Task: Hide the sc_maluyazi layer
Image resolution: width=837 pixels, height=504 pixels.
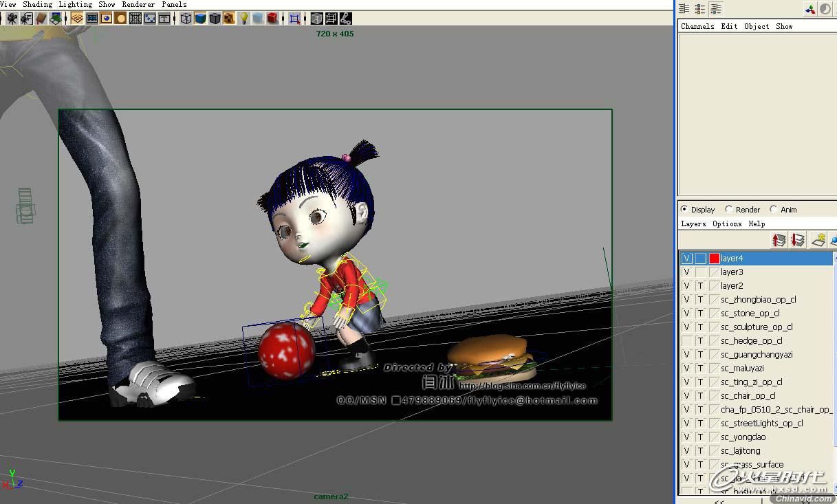Action: point(686,369)
